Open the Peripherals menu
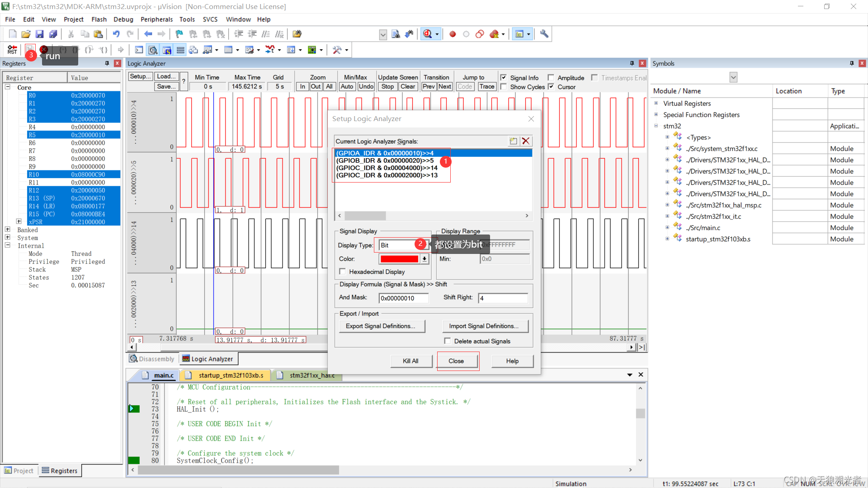This screenshot has height=488, width=868. 156,19
